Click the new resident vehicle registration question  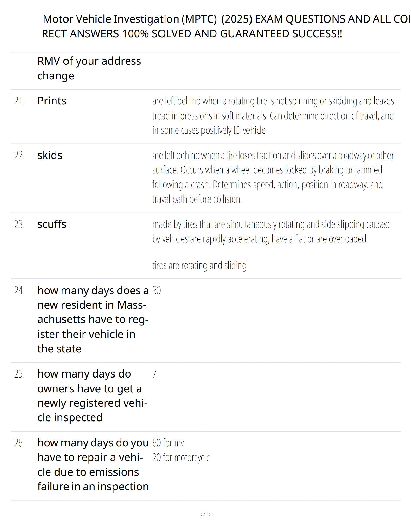92,319
